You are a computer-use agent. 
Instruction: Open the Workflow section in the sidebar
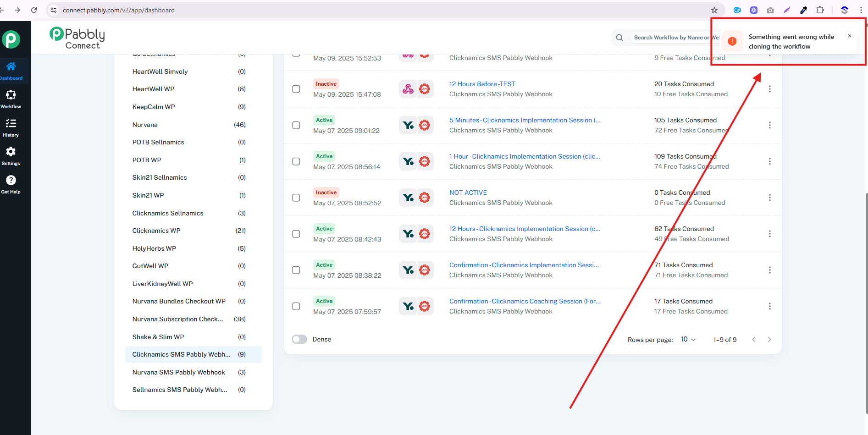click(x=11, y=99)
